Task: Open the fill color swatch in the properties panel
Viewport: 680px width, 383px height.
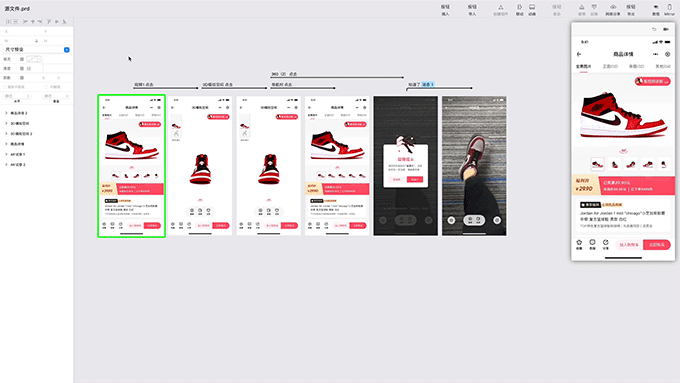Action: [33, 59]
